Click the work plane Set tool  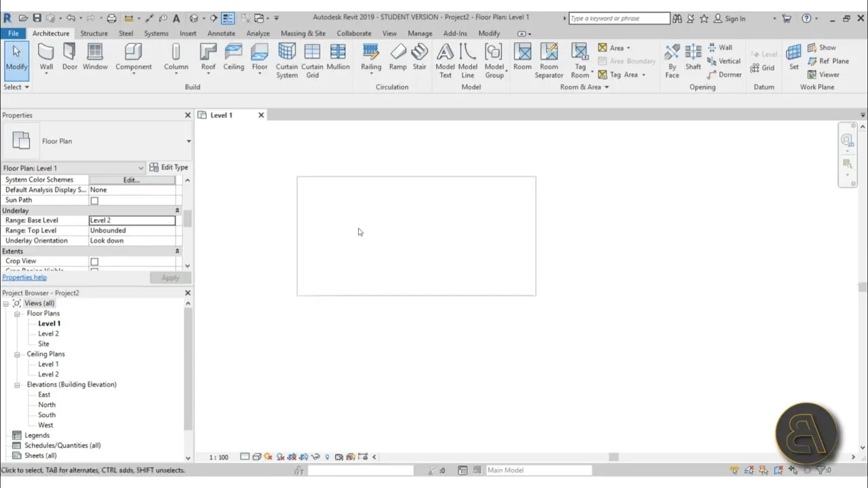coord(793,57)
